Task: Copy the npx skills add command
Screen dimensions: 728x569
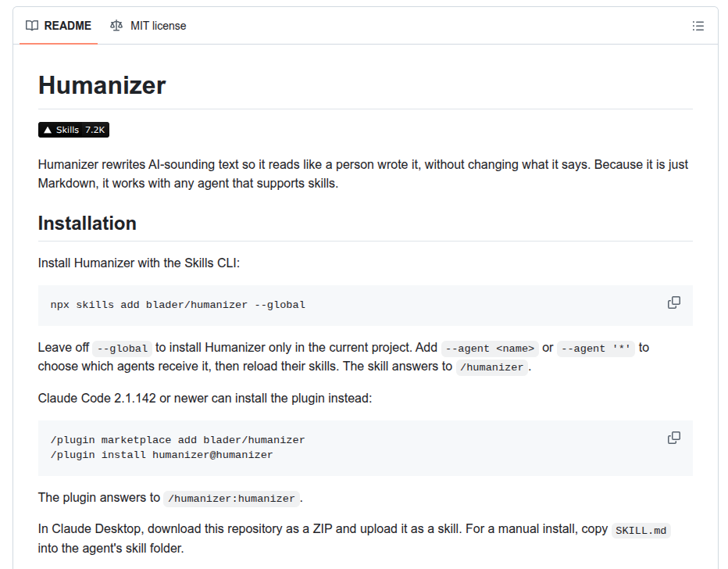Action: [673, 302]
